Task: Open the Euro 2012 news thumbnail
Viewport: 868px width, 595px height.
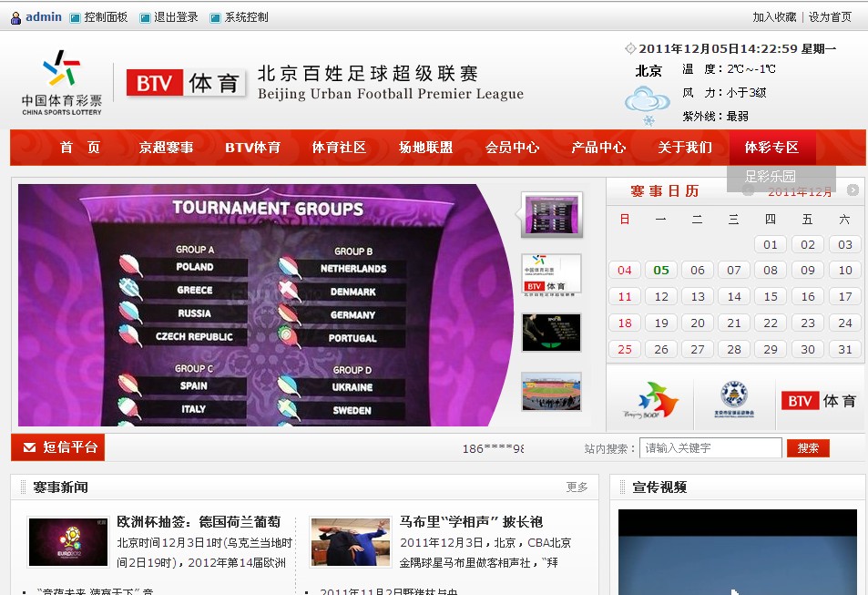Action: pyautogui.click(x=68, y=542)
